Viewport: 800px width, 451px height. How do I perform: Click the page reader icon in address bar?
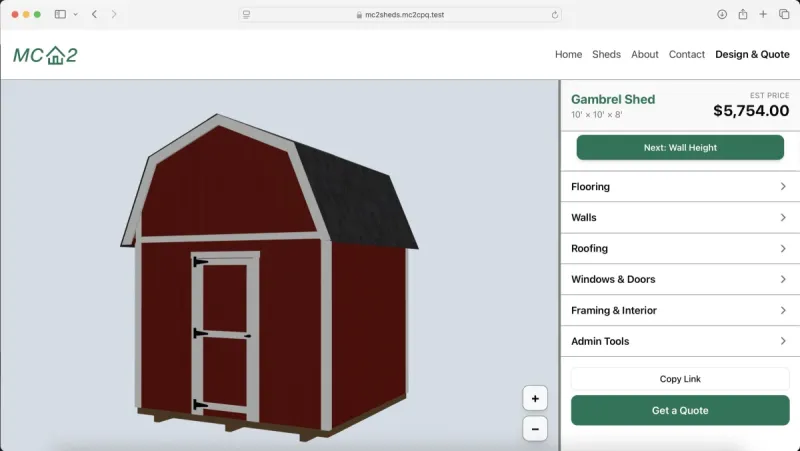[x=246, y=15]
